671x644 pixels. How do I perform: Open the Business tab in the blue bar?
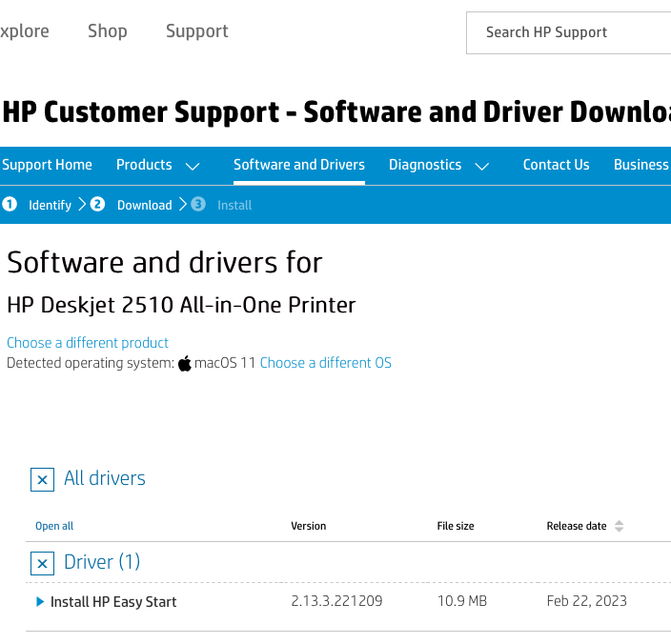641,165
